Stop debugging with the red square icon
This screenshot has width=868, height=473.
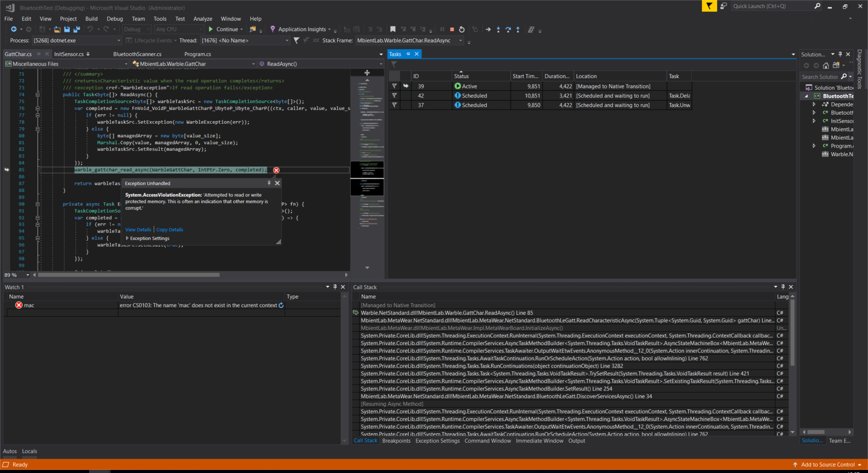pos(452,29)
